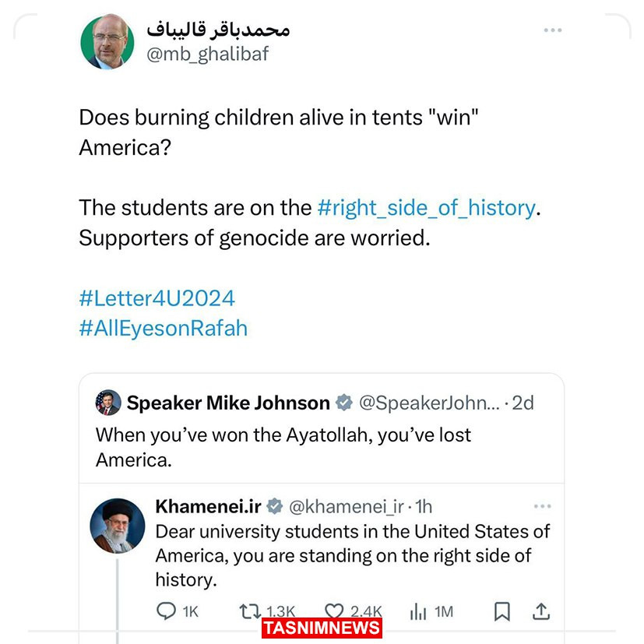Image resolution: width=644 pixels, height=644 pixels.
Task: Open the three-dot menu on main tweet
Action: tap(552, 30)
